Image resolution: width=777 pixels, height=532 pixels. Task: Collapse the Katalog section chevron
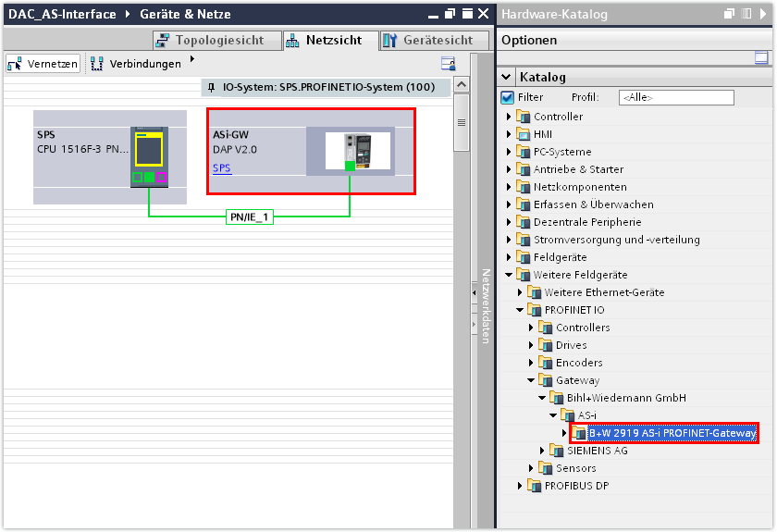[506, 77]
